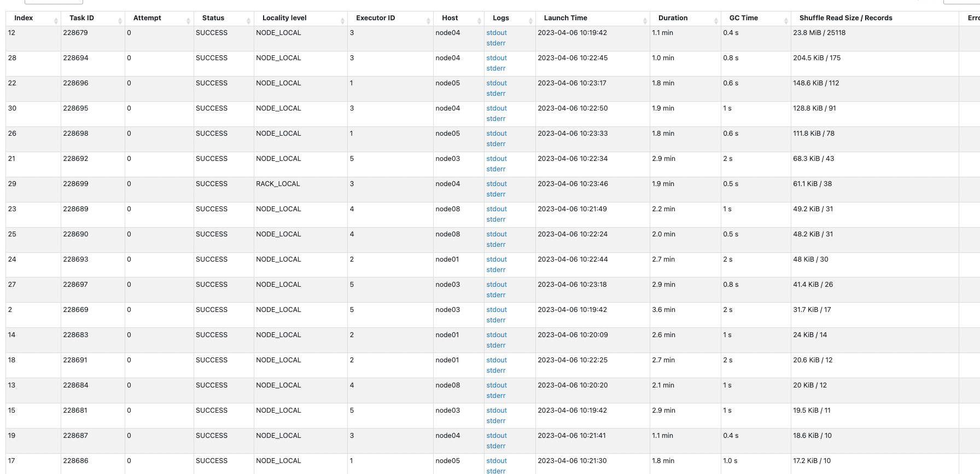This screenshot has width=980, height=474.
Task: Open stdout log for task 228679
Action: point(497,33)
